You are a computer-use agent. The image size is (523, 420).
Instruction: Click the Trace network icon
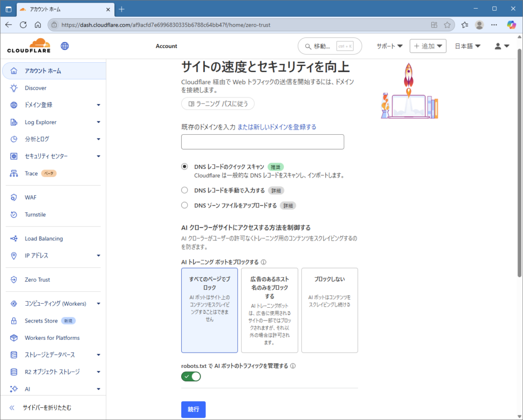(x=14, y=174)
